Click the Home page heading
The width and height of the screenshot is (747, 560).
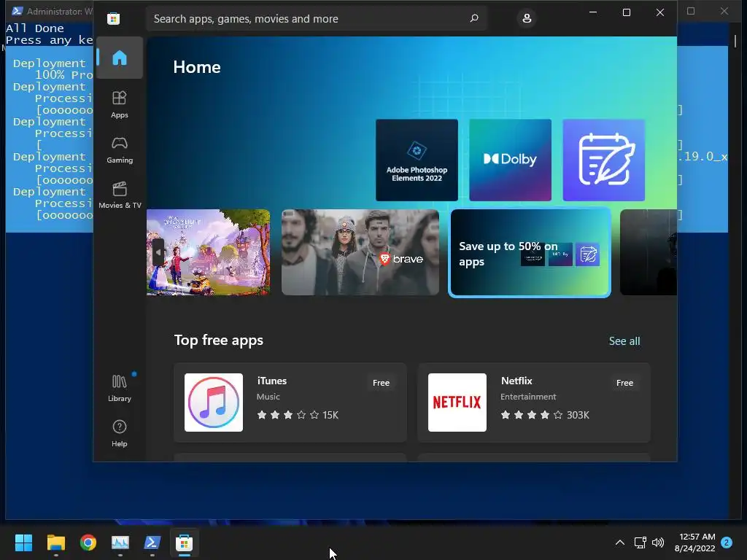pyautogui.click(x=197, y=67)
